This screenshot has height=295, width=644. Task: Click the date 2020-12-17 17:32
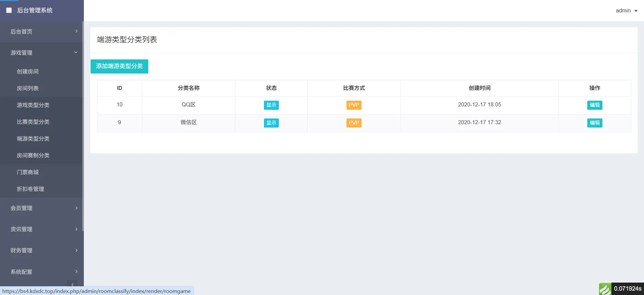[480, 122]
